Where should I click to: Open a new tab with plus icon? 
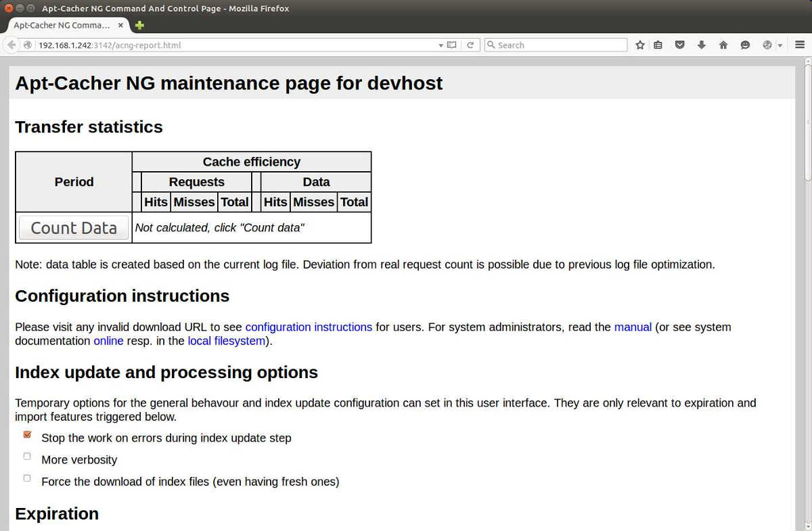pos(139,25)
